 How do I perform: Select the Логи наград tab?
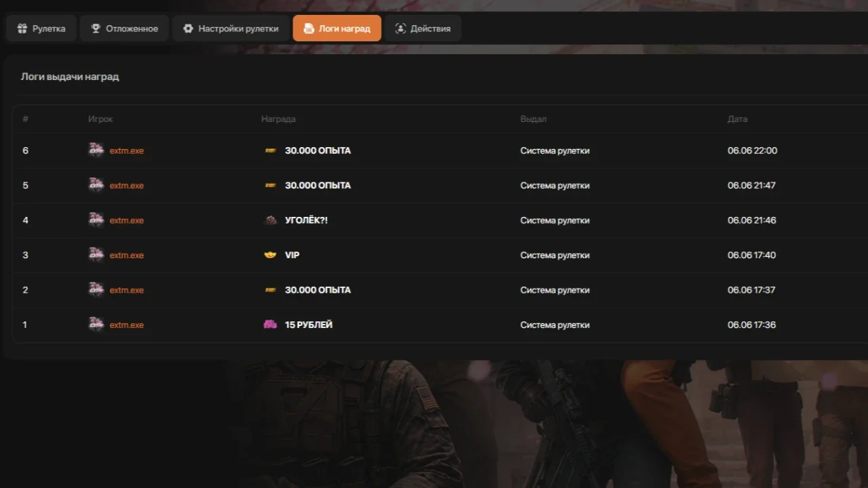(x=337, y=28)
